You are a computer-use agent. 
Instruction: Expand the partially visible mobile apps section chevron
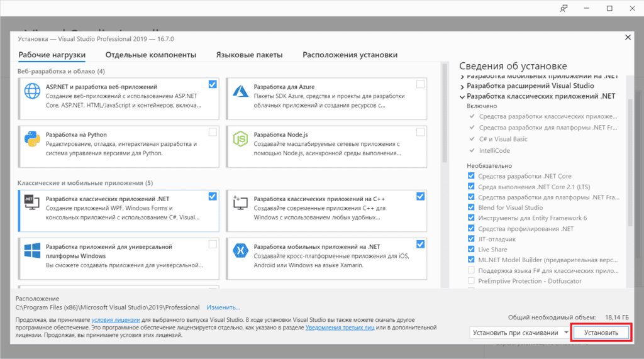462,77
